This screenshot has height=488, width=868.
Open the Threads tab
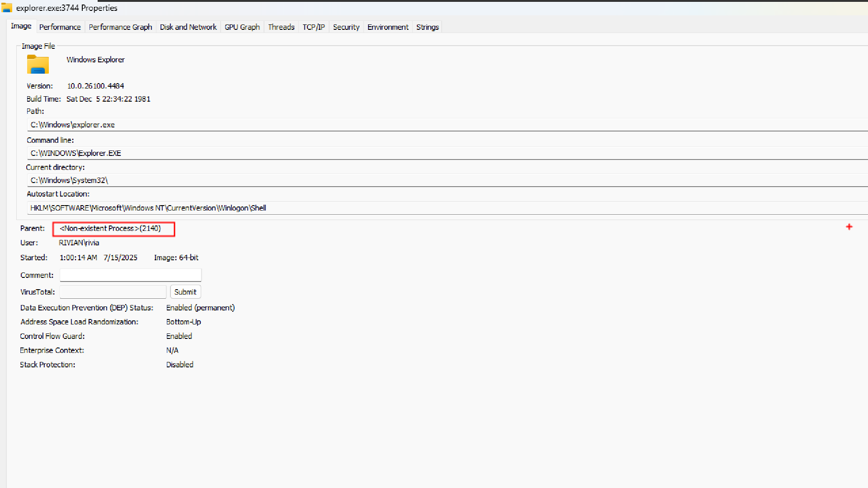point(281,27)
